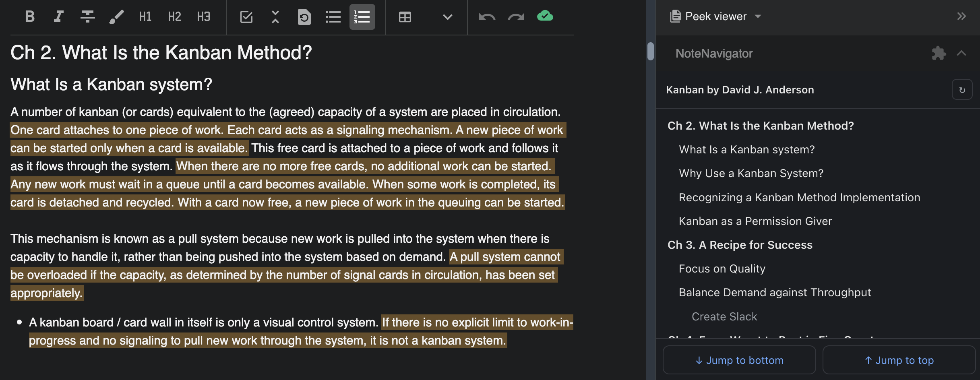Viewport: 980px width, 380px height.
Task: Undo the last edit
Action: [487, 17]
